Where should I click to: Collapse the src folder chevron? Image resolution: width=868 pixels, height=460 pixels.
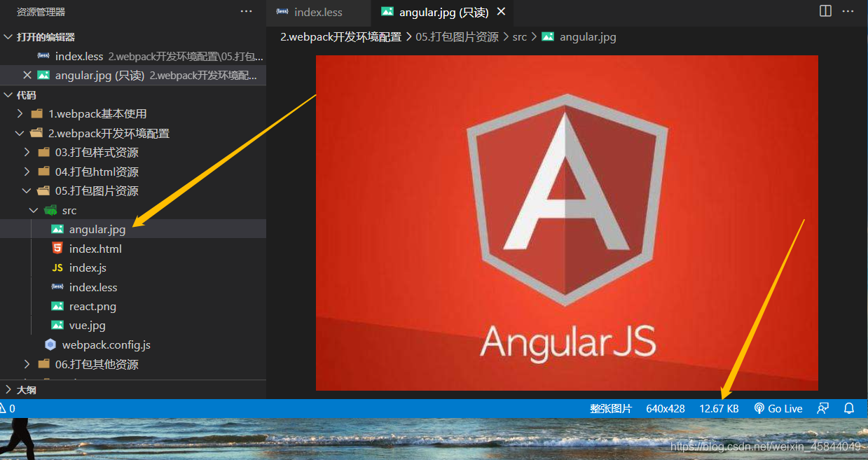click(x=34, y=210)
